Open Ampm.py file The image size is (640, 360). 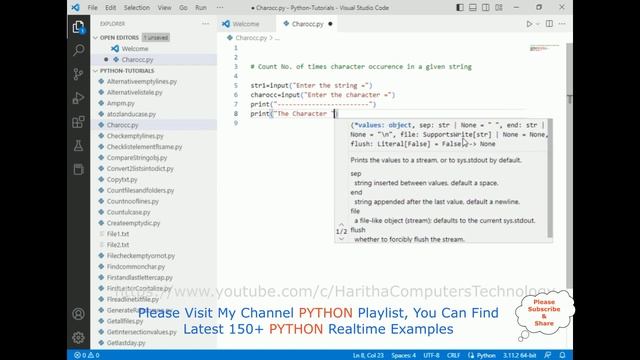[x=120, y=103]
